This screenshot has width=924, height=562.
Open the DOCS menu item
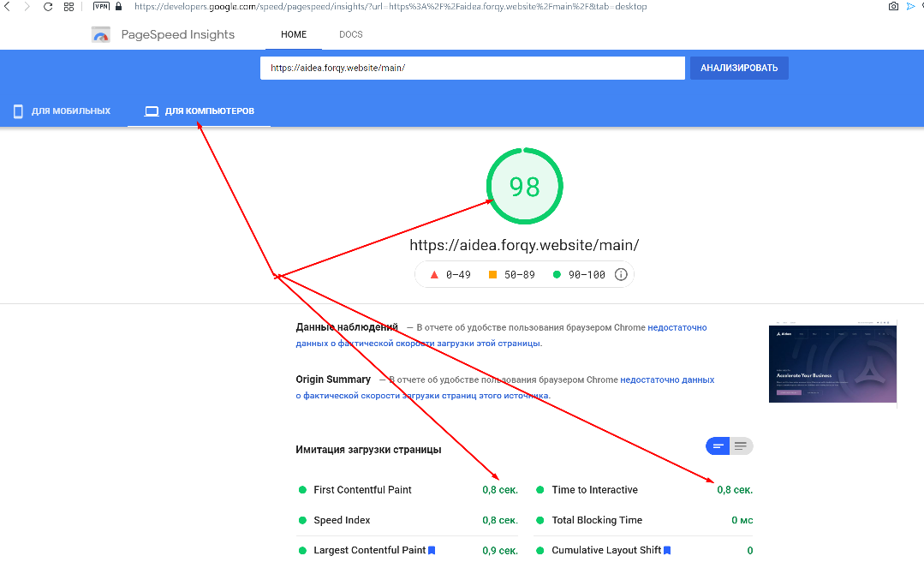point(350,34)
